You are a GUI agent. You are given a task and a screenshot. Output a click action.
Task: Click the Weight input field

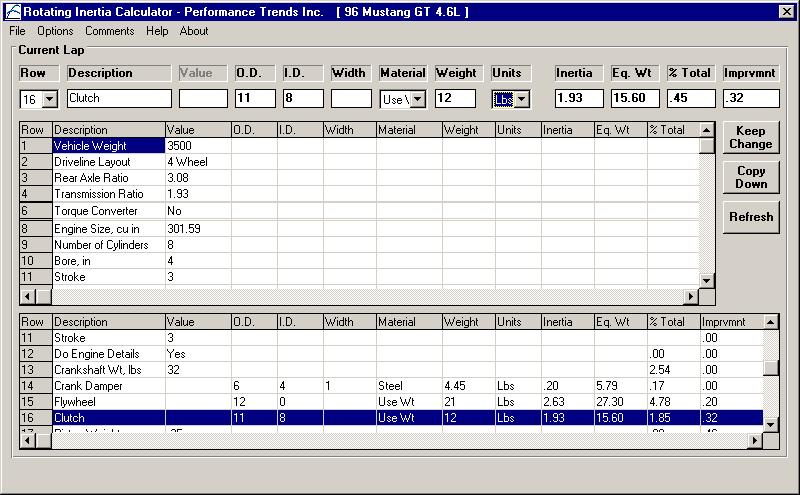pyautogui.click(x=455, y=98)
